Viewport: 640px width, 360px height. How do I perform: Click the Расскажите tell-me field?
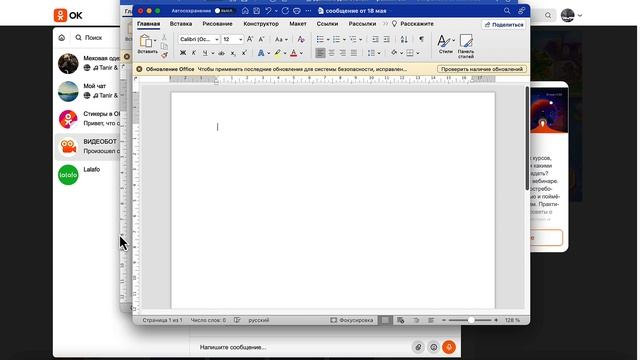[x=413, y=24]
